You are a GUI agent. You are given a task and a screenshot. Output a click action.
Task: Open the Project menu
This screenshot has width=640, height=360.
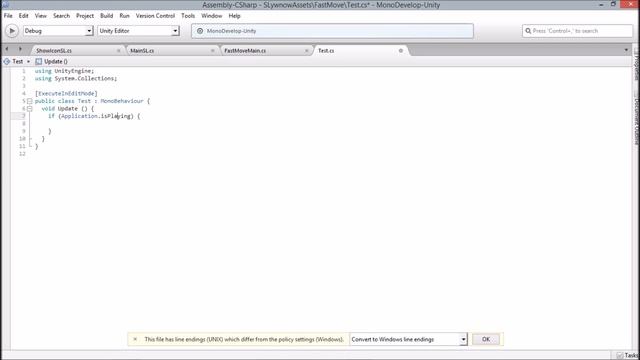click(85, 16)
